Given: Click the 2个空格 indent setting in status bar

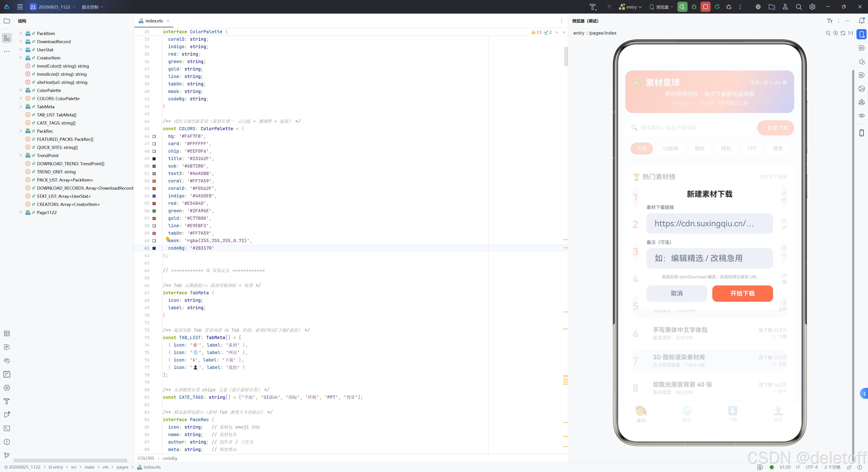Looking at the screenshot, I should tap(832, 467).
